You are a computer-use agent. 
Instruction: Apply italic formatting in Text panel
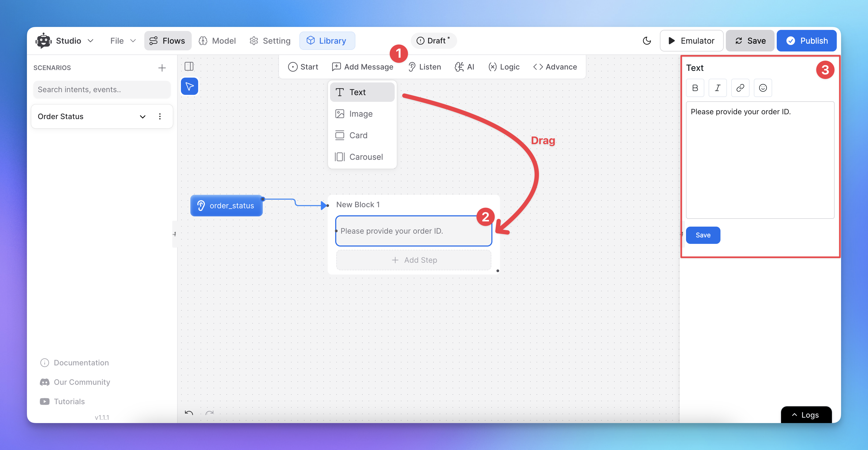point(718,88)
